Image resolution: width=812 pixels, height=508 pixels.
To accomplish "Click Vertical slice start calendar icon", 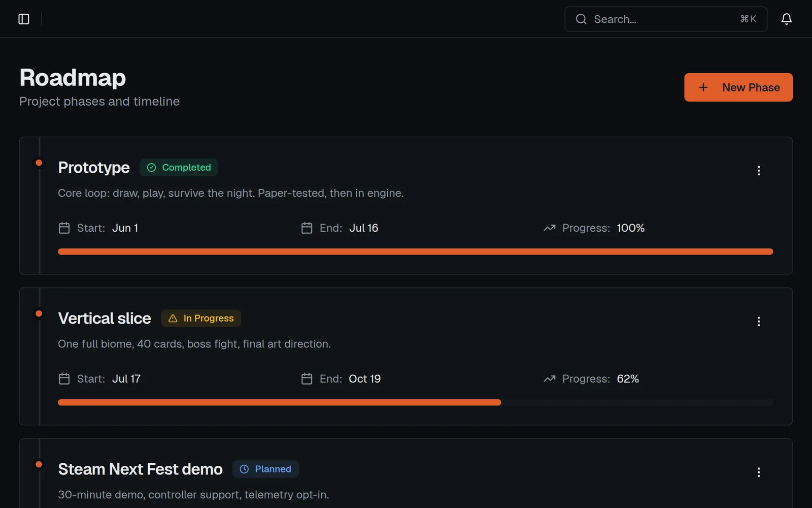I will pos(64,379).
